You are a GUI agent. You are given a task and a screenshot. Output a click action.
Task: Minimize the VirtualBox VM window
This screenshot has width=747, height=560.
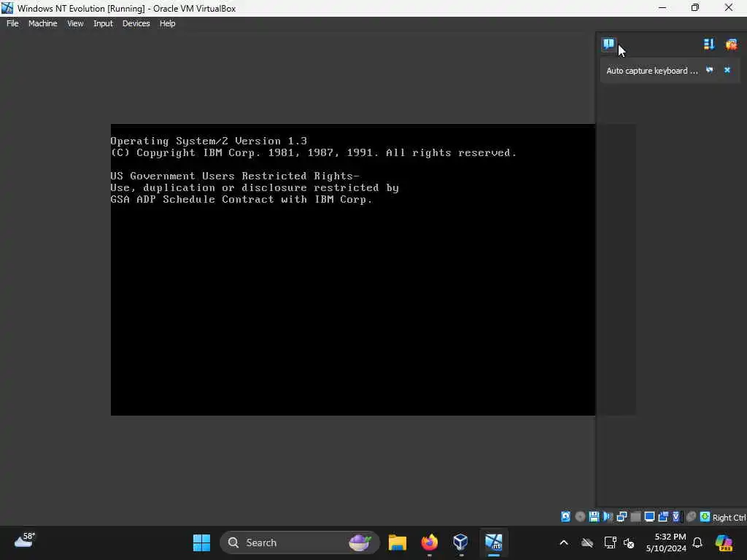tap(662, 7)
